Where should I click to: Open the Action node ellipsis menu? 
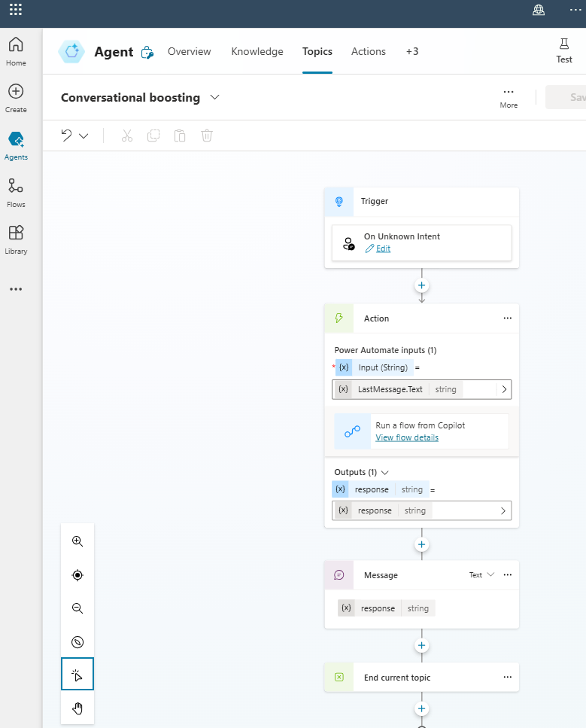click(508, 318)
